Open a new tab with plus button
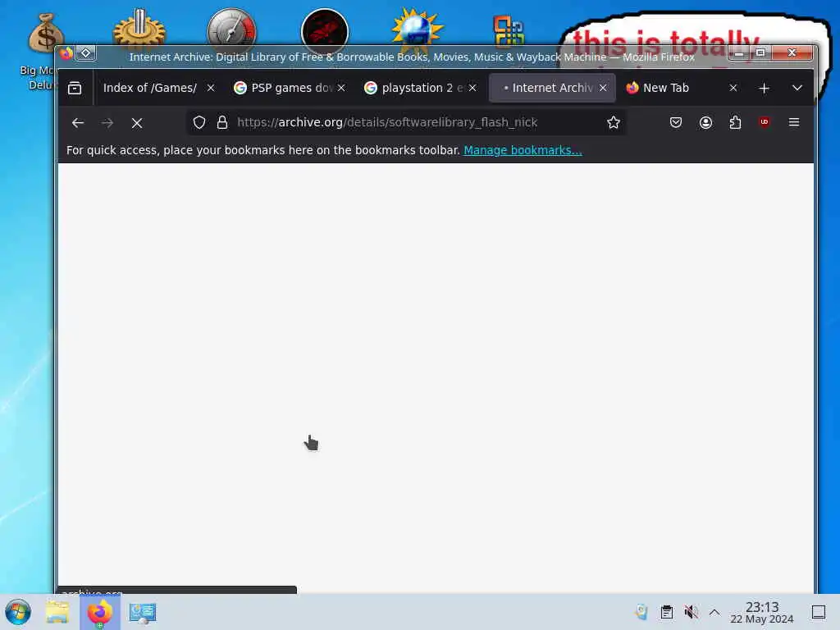Viewport: 840px width, 630px height. point(765,88)
